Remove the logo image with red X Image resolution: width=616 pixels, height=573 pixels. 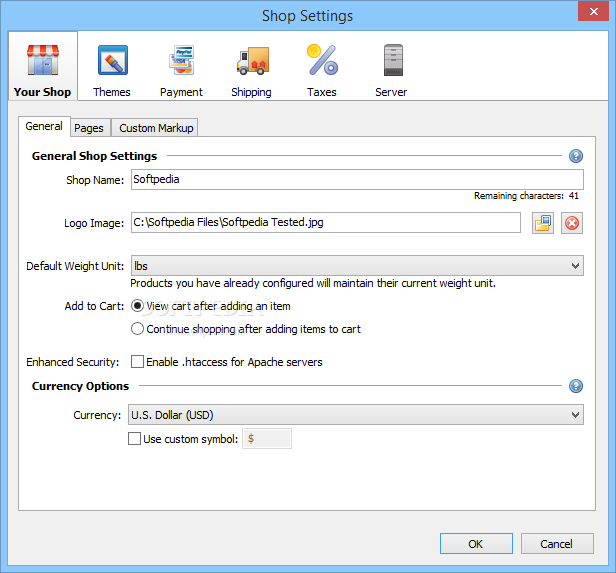coord(572,223)
